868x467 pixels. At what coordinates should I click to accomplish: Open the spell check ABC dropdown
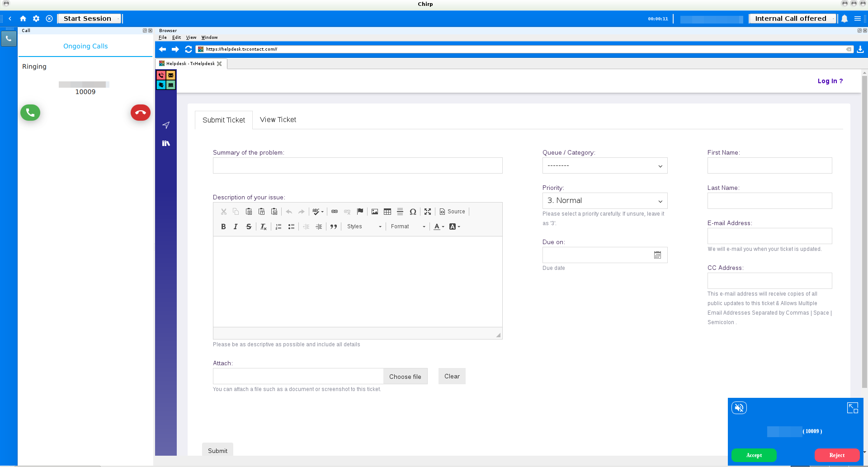(x=318, y=212)
